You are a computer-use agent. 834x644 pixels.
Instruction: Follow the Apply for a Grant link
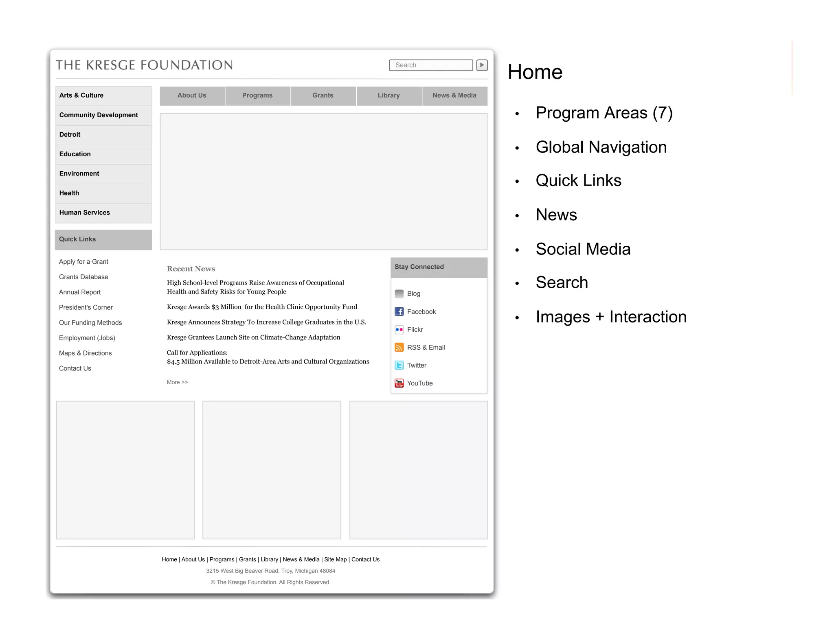click(x=83, y=262)
